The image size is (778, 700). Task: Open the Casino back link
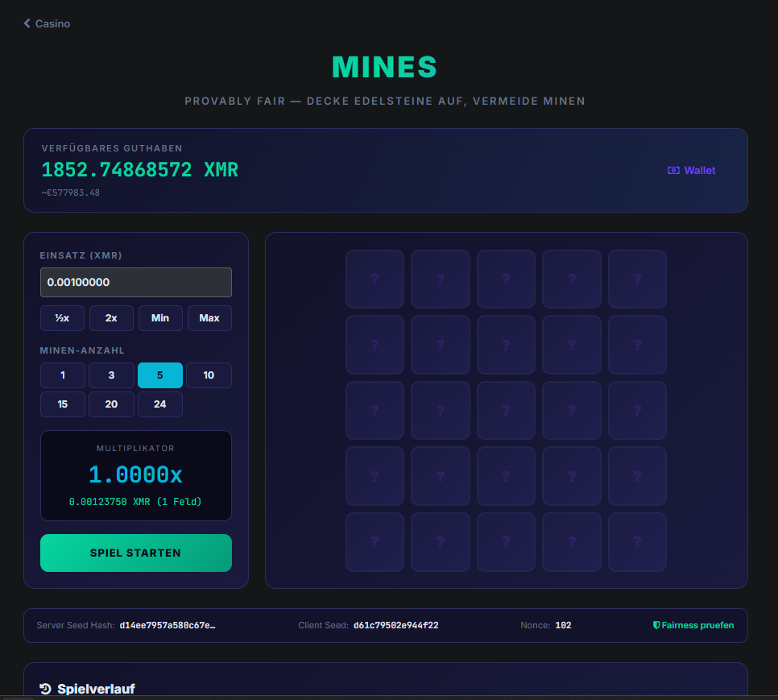pyautogui.click(x=48, y=23)
